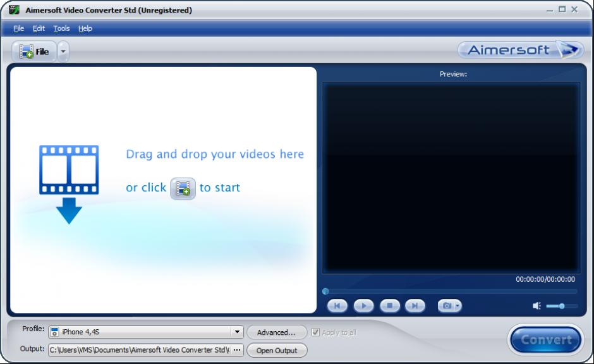Open the Profile dropdown showing iPhone 4,4S

point(146,332)
